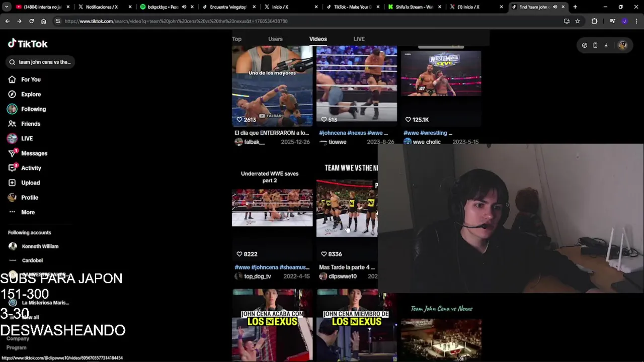Open a new browser tab
This screenshot has height=362, width=644.
point(575,7)
